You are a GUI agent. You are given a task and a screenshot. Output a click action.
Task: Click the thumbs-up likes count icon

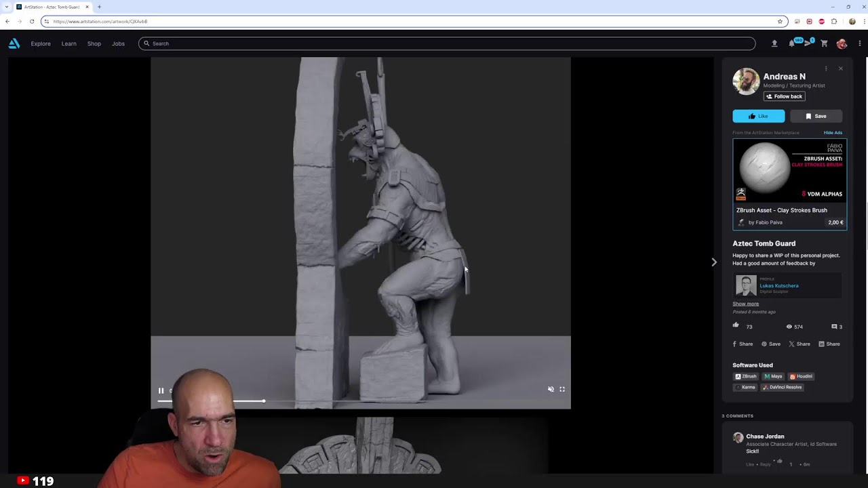pyautogui.click(x=736, y=326)
